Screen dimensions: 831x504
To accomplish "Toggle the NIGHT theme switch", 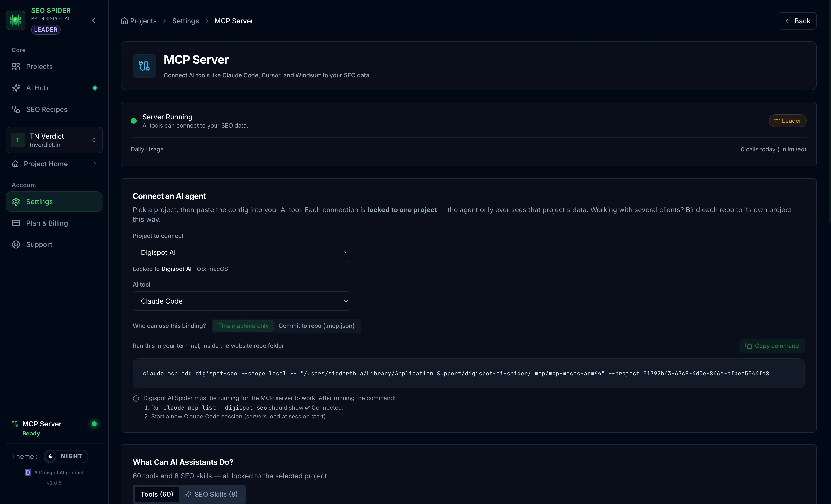I will click(66, 456).
